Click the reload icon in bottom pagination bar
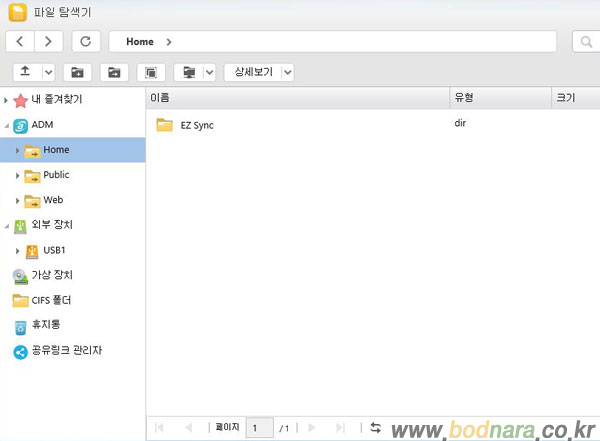 (376, 427)
